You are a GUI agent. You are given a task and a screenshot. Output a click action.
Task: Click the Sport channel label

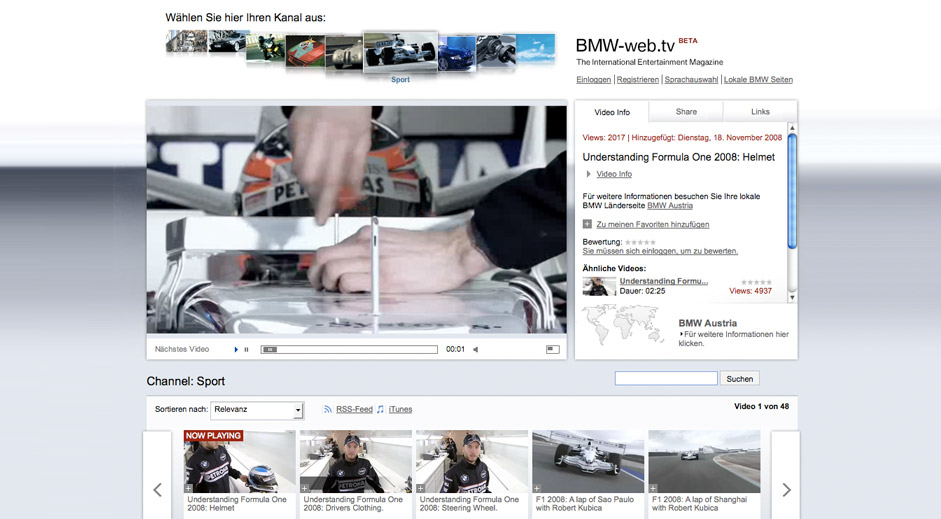[x=400, y=79]
